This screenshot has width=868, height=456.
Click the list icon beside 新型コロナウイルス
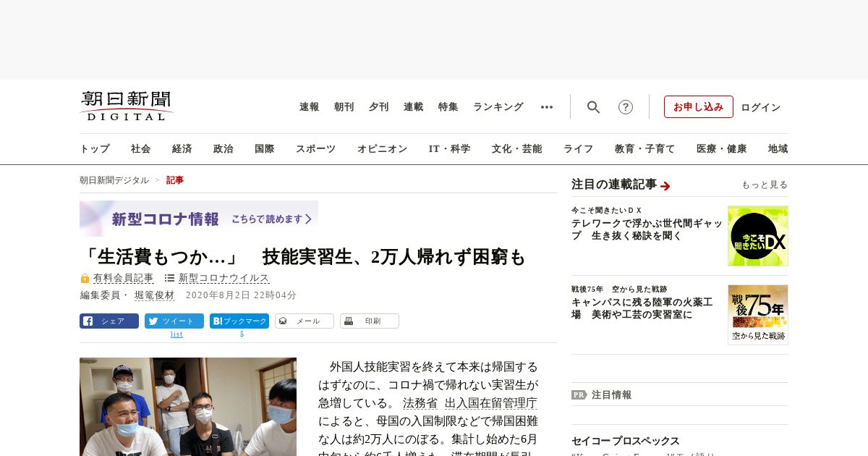[x=169, y=278]
